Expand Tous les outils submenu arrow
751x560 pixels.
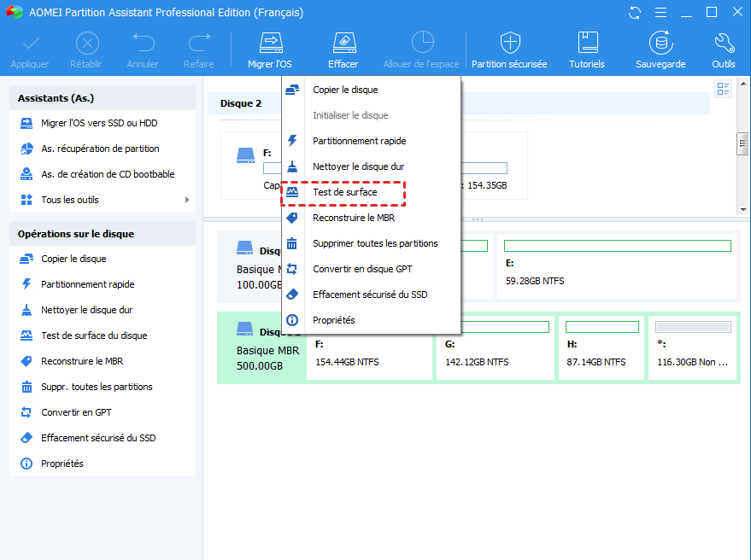pos(187,200)
